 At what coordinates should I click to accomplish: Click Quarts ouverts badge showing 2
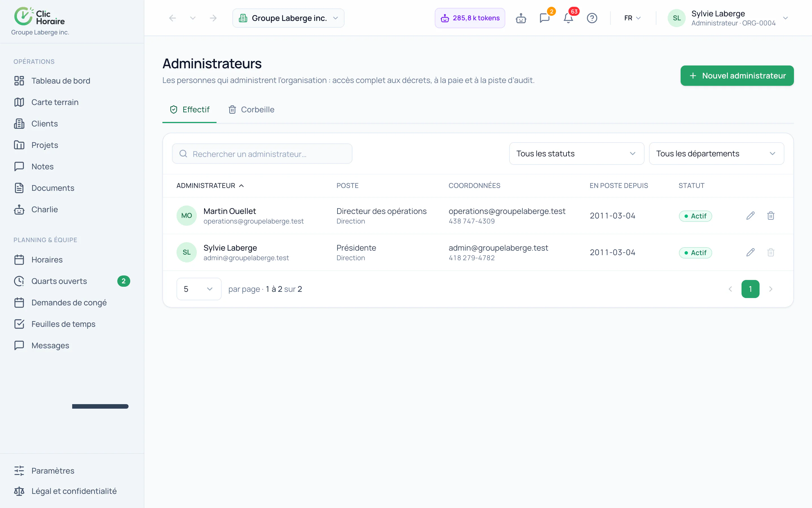123,281
